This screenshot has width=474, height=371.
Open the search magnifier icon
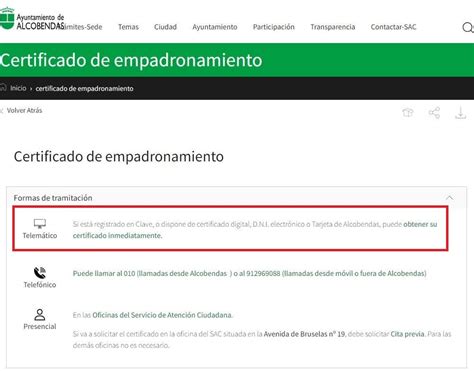pyautogui.click(x=468, y=27)
